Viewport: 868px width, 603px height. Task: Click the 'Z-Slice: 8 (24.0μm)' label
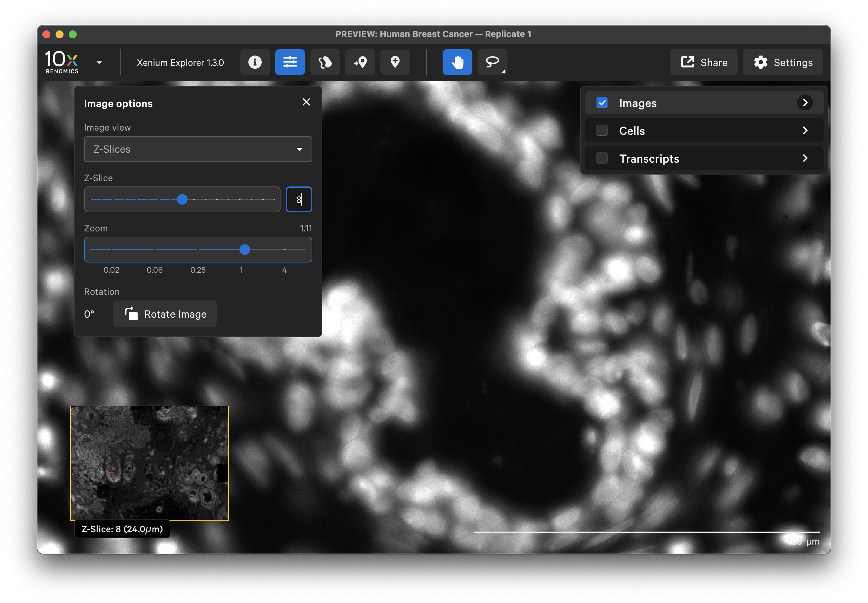122,529
